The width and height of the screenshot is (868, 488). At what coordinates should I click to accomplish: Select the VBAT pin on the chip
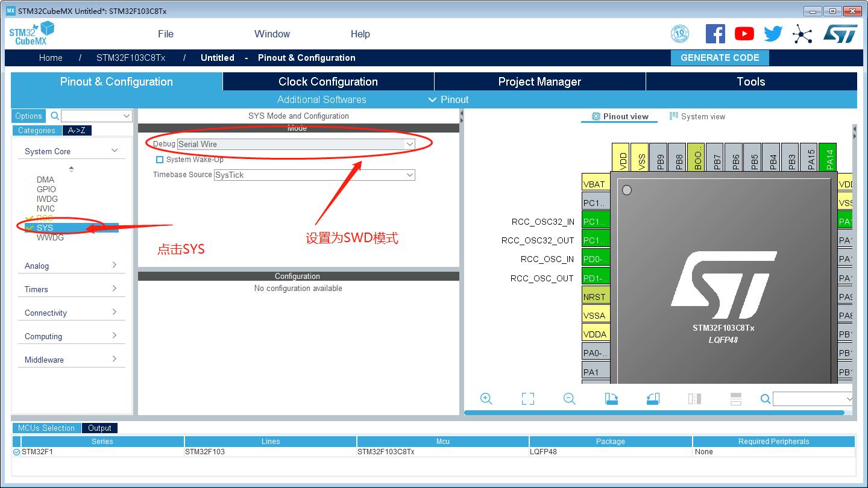pyautogui.click(x=596, y=184)
